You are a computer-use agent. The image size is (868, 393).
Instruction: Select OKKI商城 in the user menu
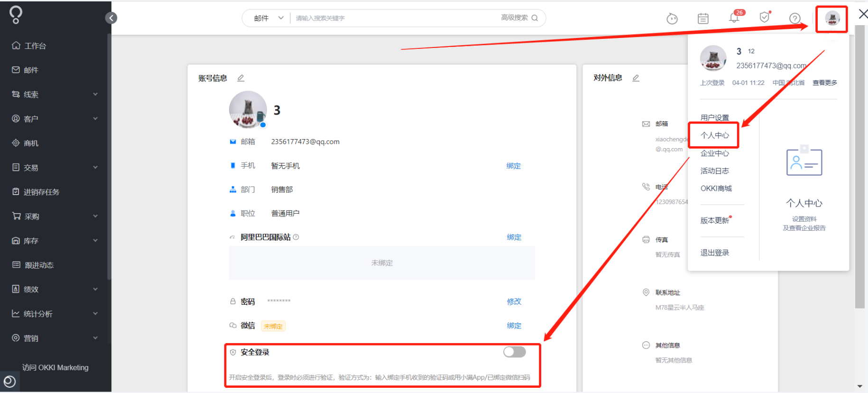click(716, 188)
